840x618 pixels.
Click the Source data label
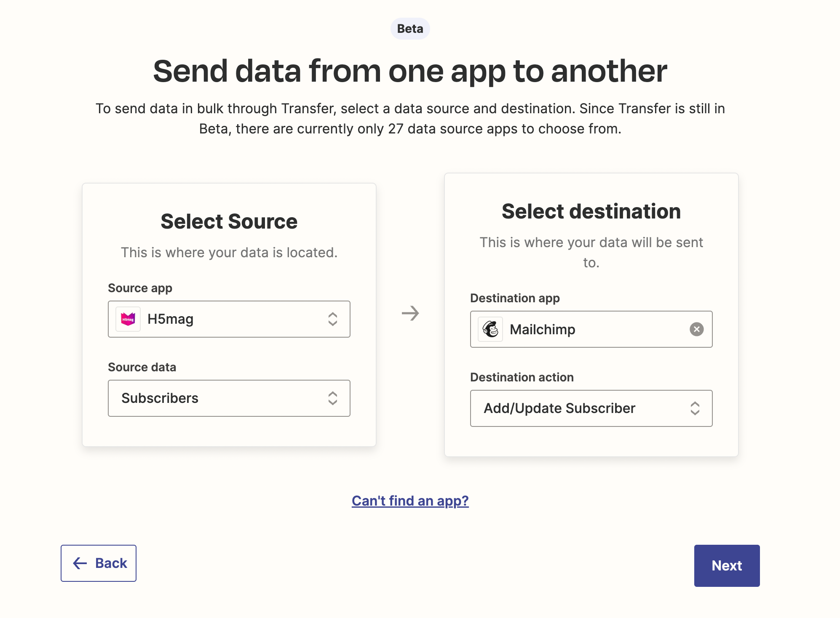tap(142, 367)
